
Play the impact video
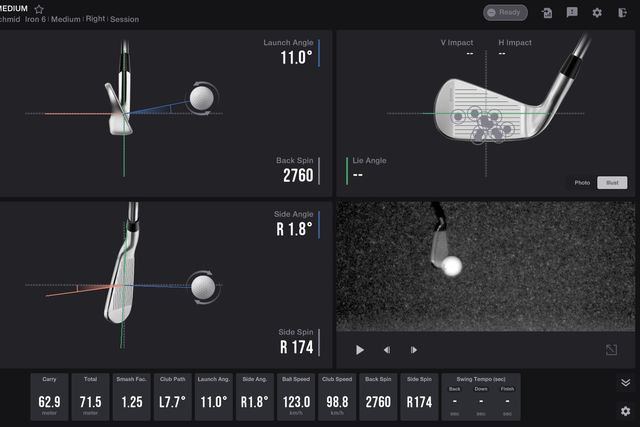coord(360,349)
